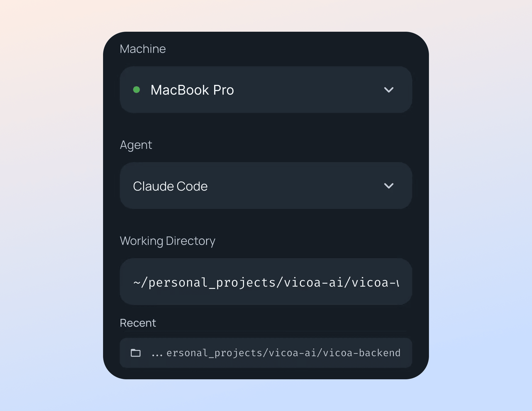Click the green online status dot for MacBook Pro
532x411 pixels.
pos(136,90)
